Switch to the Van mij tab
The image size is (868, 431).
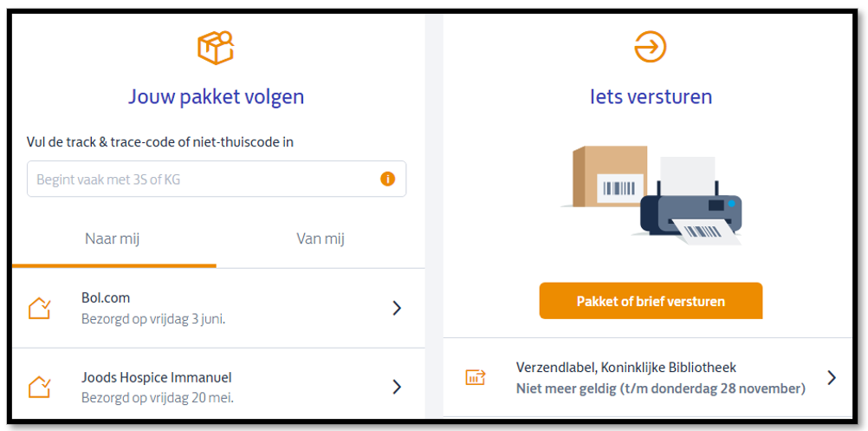click(x=321, y=239)
